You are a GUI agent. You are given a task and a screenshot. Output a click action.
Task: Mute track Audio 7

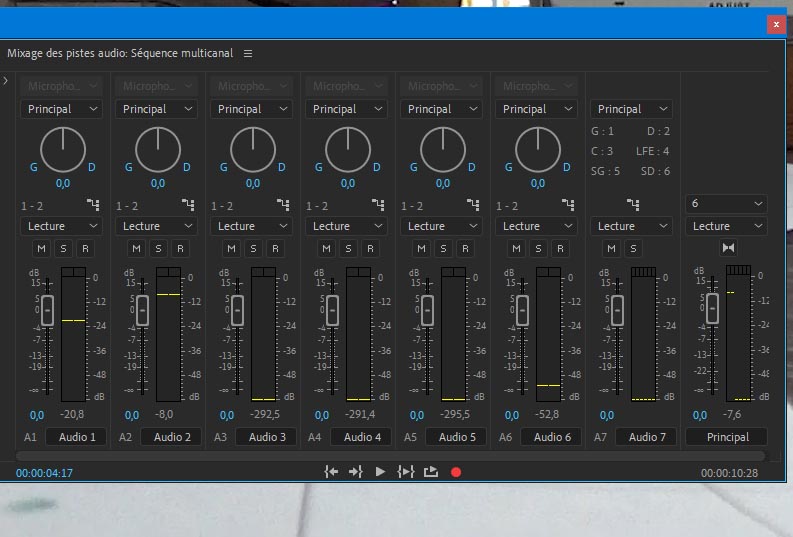[612, 248]
